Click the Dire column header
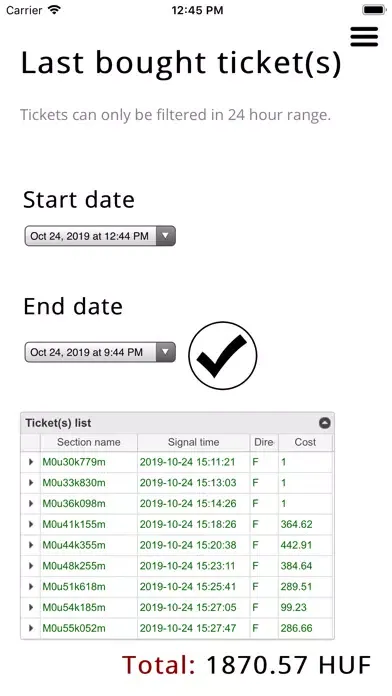The image size is (392, 696). coord(264,443)
